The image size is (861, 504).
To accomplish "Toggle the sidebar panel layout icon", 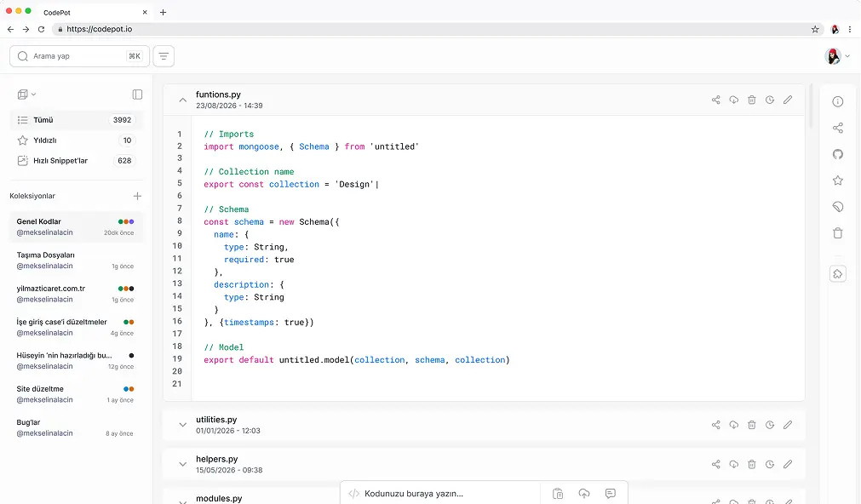I will [136, 94].
